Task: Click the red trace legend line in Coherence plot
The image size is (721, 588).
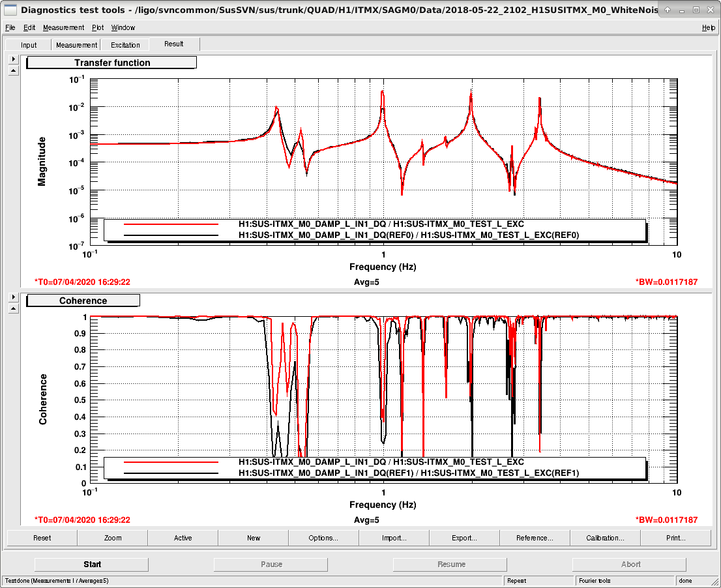Action: pos(171,462)
